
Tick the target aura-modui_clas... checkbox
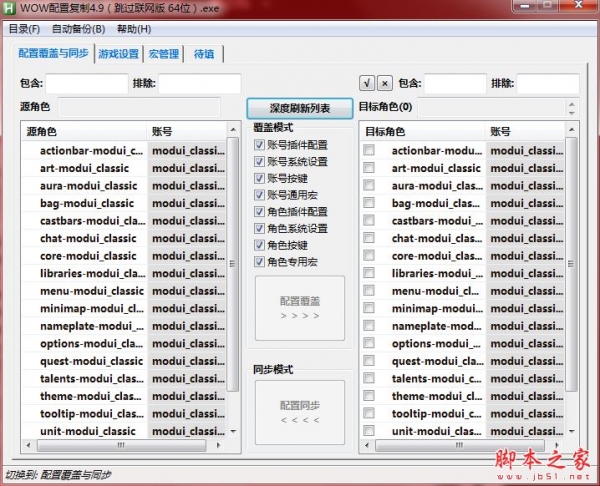(369, 185)
